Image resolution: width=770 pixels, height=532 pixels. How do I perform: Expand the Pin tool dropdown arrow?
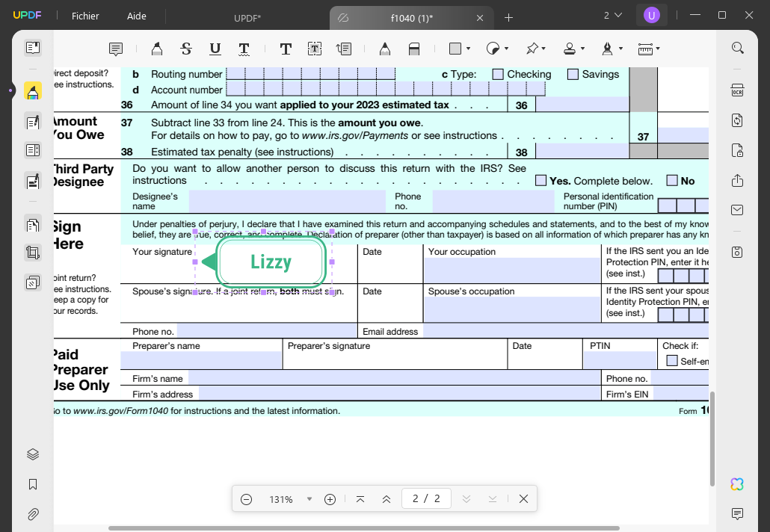543,49
